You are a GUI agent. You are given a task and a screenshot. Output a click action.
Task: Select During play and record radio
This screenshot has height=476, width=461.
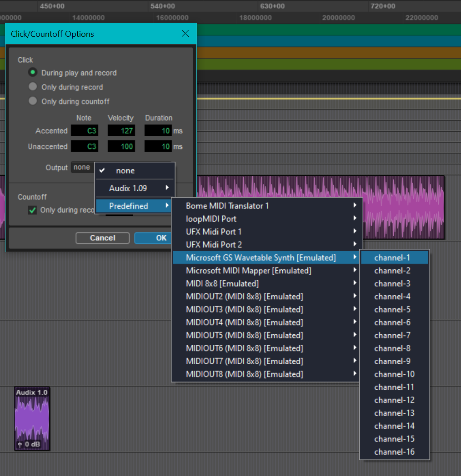pyautogui.click(x=32, y=72)
